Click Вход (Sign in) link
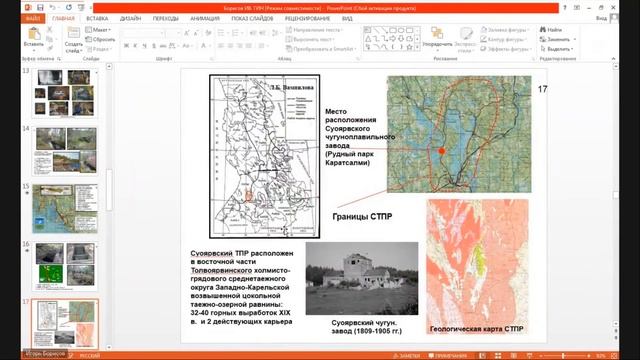The height and width of the screenshot is (360, 640). 601,18
